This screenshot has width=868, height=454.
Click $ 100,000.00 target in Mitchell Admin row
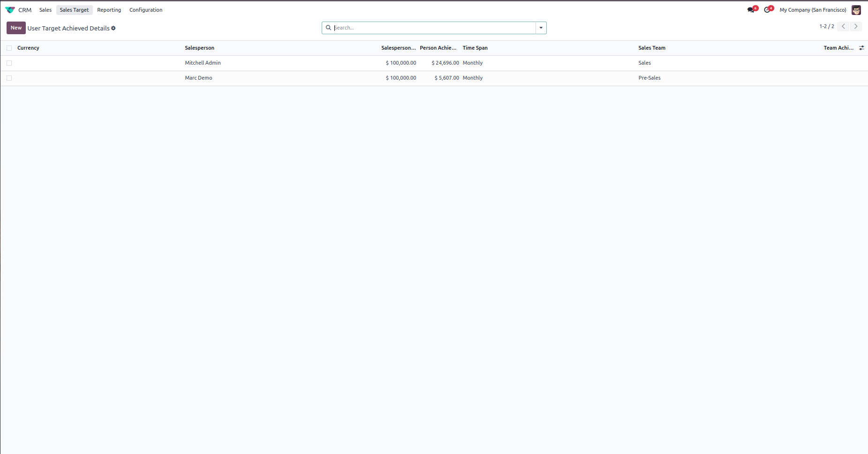click(x=401, y=63)
